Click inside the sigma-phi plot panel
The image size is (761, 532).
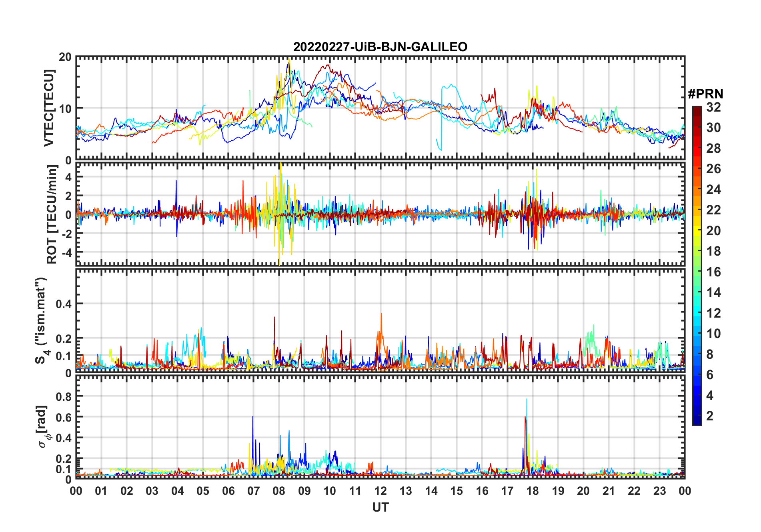[x=380, y=427]
